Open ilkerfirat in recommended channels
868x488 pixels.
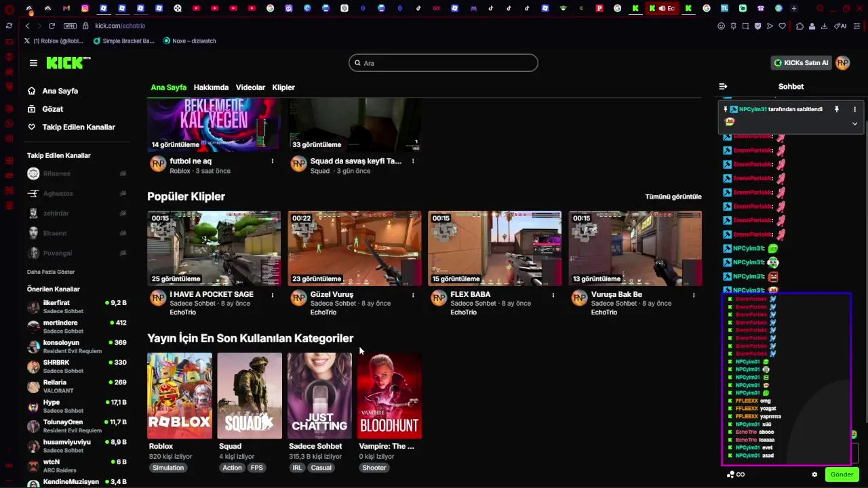pyautogui.click(x=77, y=306)
